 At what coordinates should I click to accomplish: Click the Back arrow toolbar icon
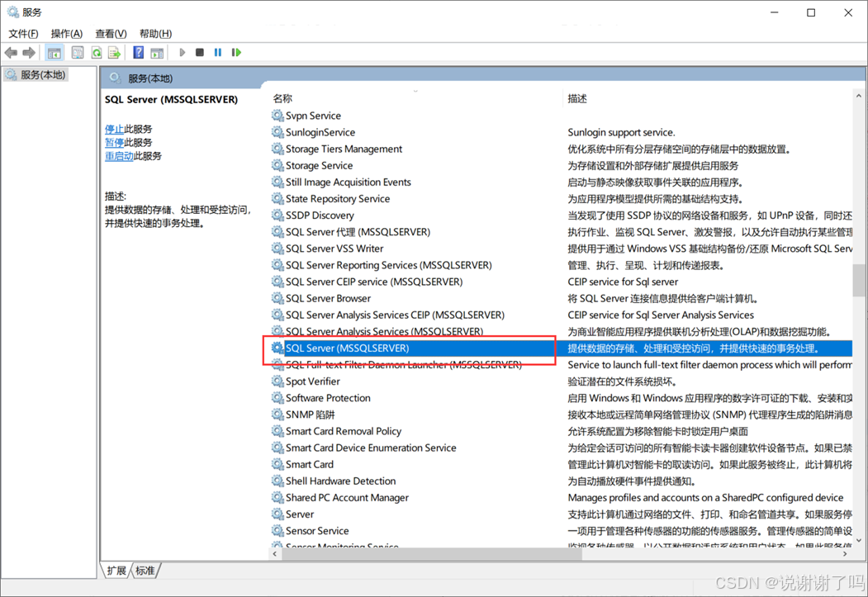tap(11, 53)
